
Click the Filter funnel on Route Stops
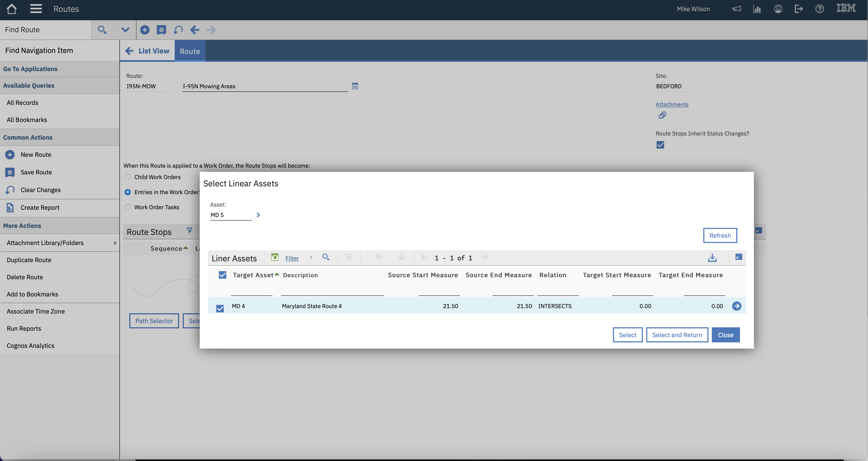click(x=189, y=231)
